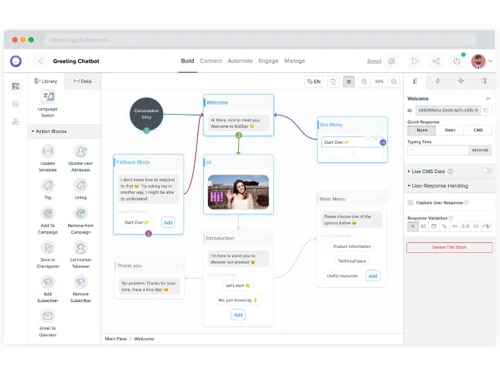Click the Typing Time input field
This screenshot has height=375, width=500.
[438, 150]
